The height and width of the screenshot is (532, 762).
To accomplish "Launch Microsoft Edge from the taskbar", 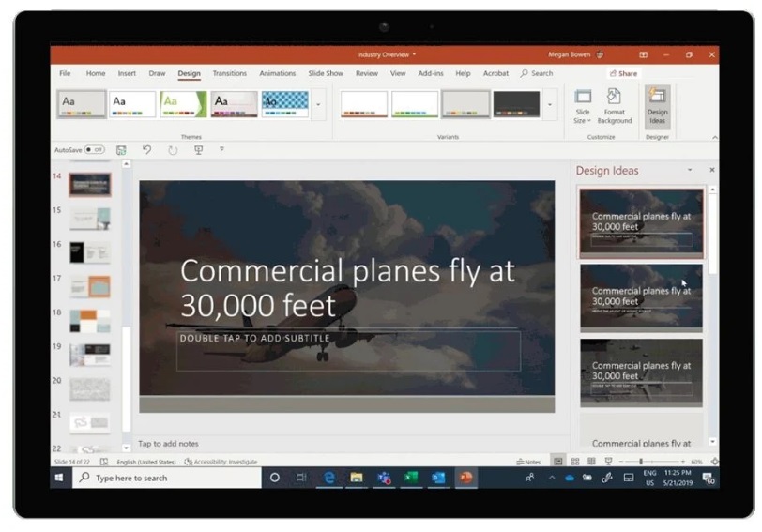I will 329,478.
